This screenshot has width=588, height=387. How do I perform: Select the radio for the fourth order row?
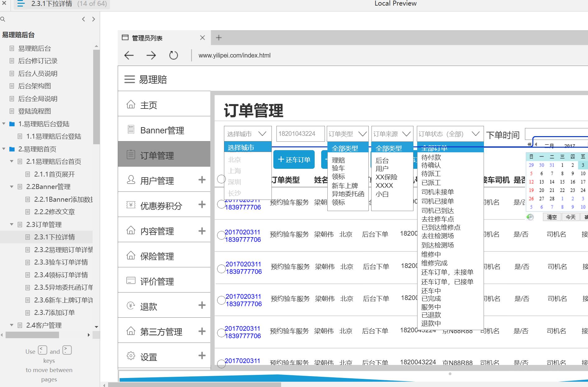click(x=221, y=300)
